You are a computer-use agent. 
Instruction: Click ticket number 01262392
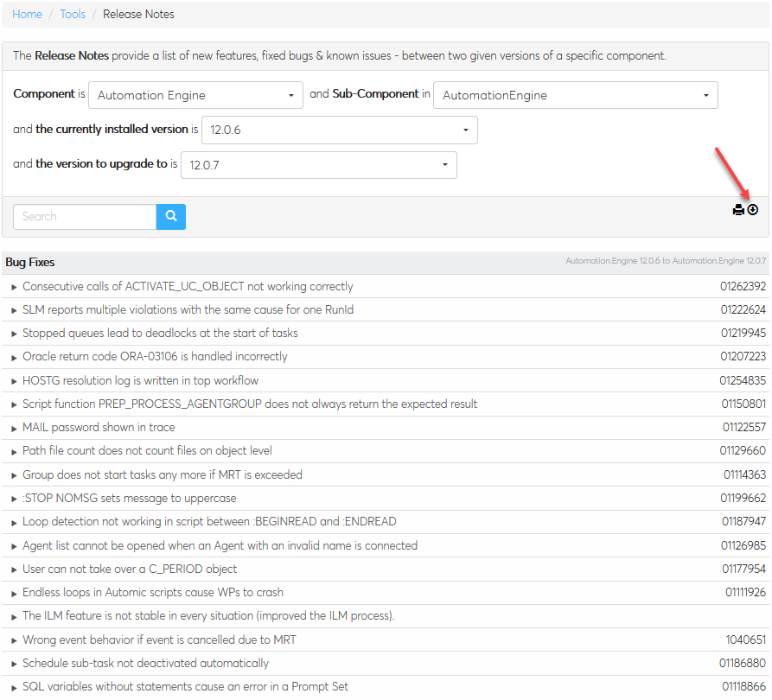click(743, 287)
